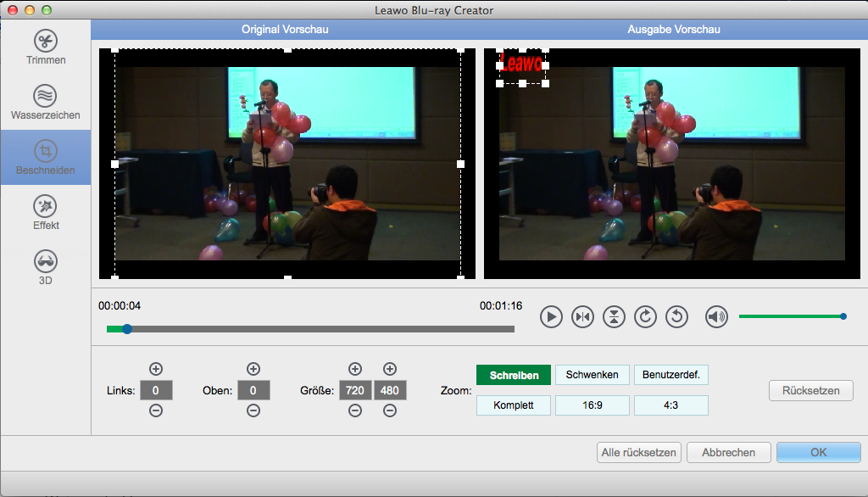
Task: Rotate video clockwise 90 degrees
Action: click(x=645, y=317)
